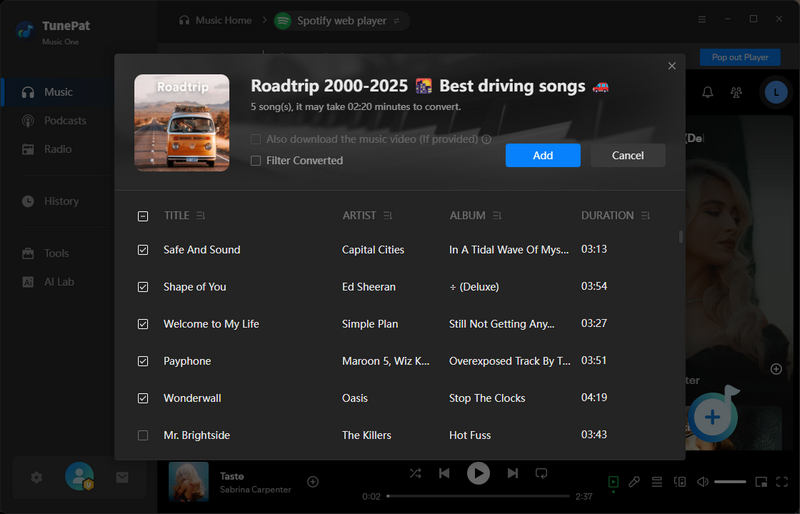This screenshot has height=514, width=800.
Task: Open settings gear icon
Action: 36,478
